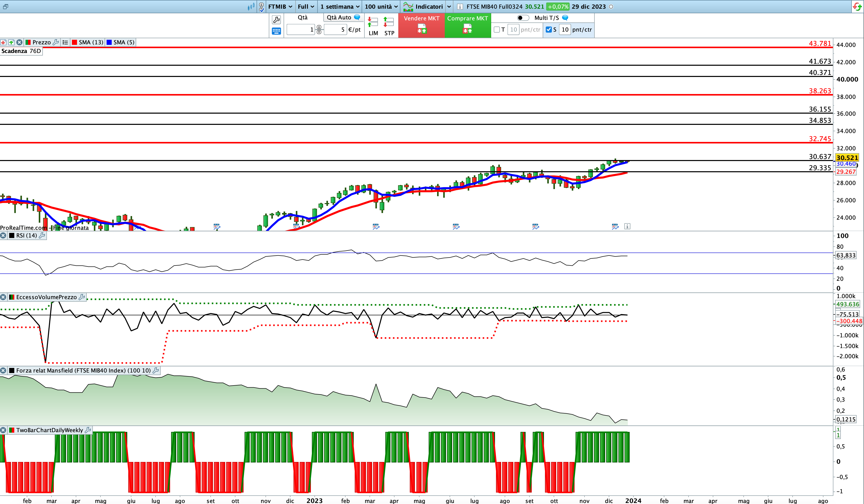Click the SMA (5) blue color swatch

(x=109, y=42)
